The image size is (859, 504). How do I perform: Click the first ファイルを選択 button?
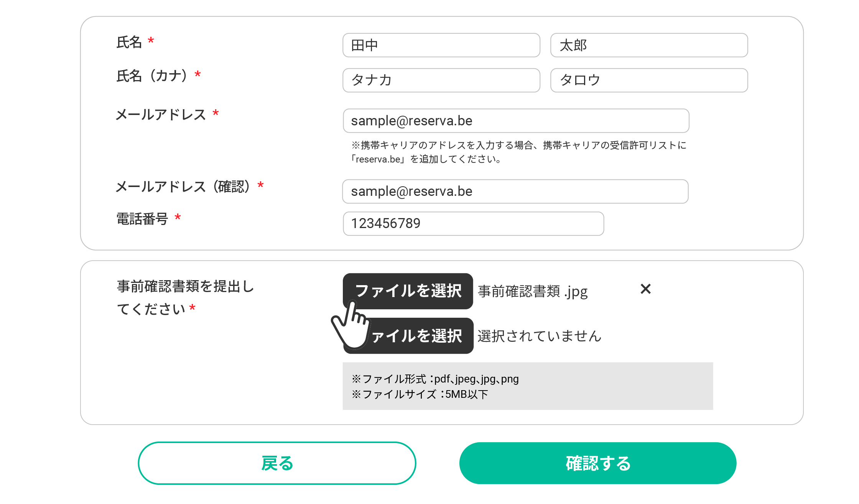pos(408,291)
